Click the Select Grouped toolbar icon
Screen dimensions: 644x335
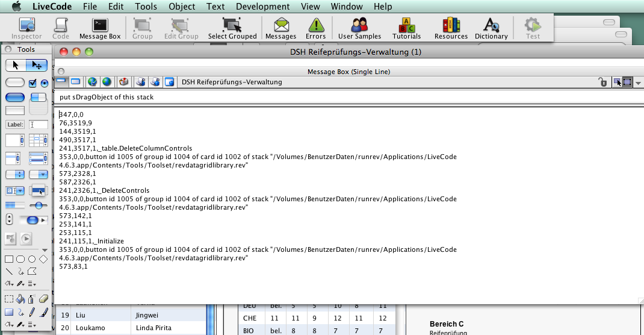(x=232, y=28)
